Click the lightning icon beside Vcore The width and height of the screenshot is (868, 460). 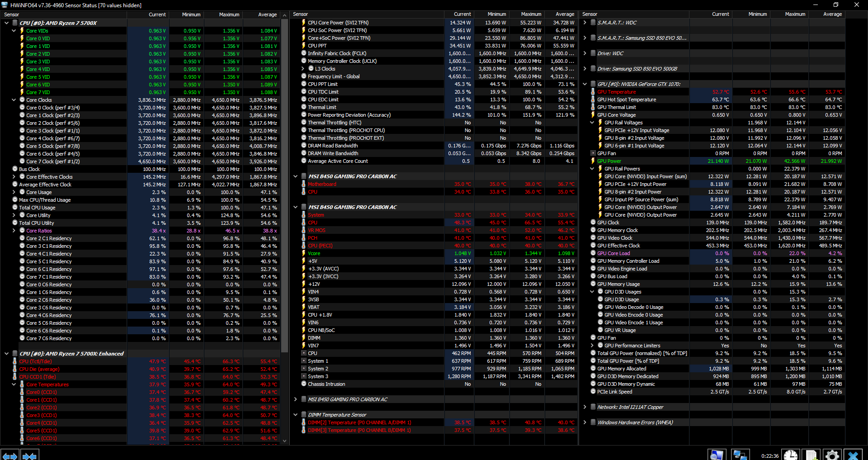tap(304, 253)
